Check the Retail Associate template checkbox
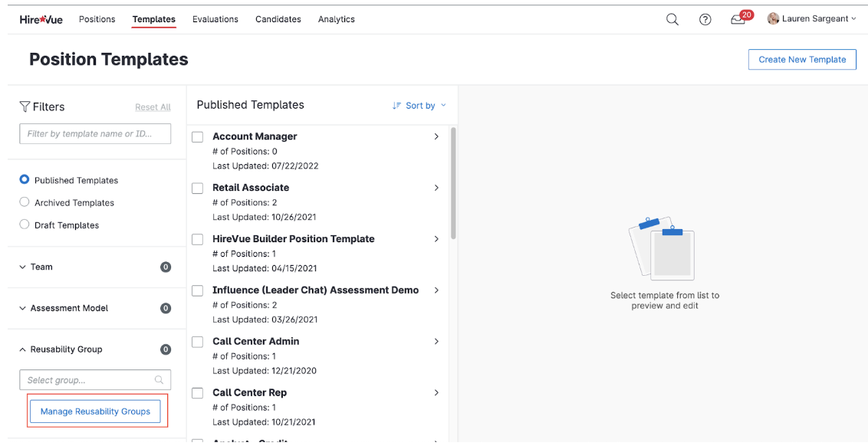The height and width of the screenshot is (446, 868). click(198, 189)
